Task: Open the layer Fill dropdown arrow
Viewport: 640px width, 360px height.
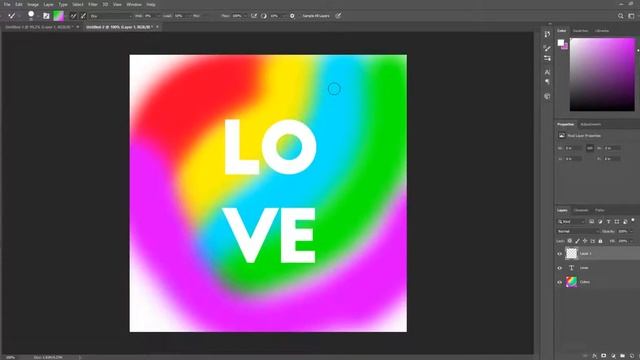Action: point(631,241)
